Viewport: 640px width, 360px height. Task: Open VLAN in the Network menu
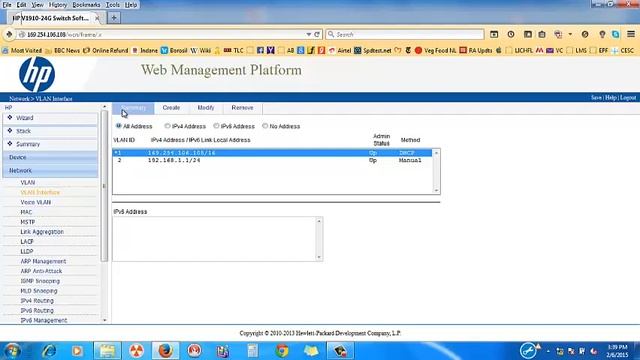28,182
